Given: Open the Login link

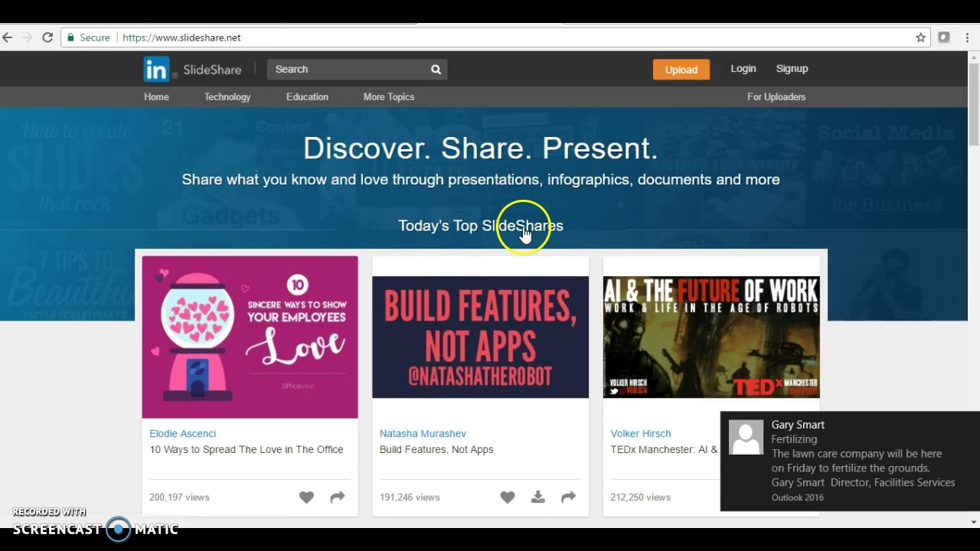Looking at the screenshot, I should click(743, 69).
